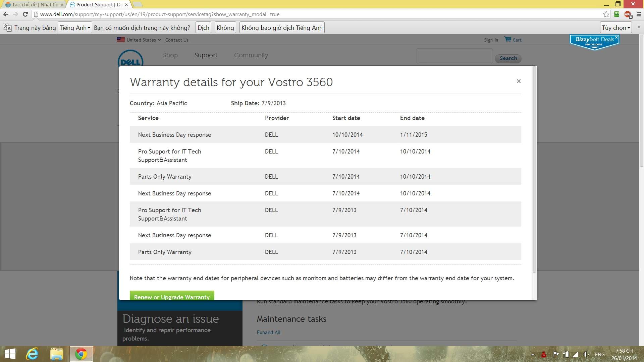644x362 pixels.
Task: Open the Chrome hamburger menu
Action: point(638,14)
